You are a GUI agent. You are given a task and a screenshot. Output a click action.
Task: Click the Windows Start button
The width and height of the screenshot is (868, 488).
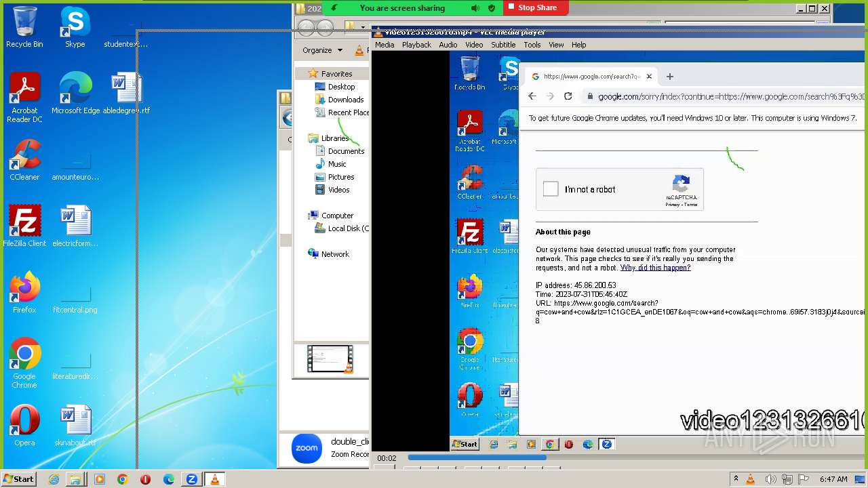point(18,479)
